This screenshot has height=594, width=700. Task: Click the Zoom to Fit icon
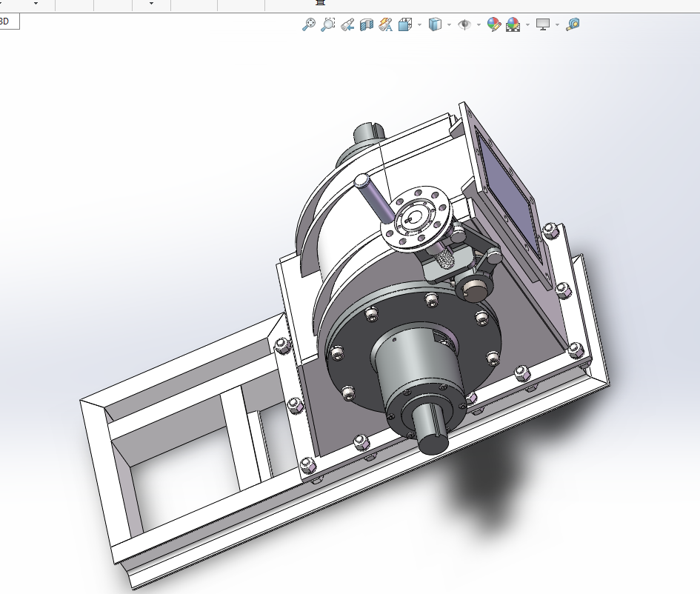tap(309, 24)
